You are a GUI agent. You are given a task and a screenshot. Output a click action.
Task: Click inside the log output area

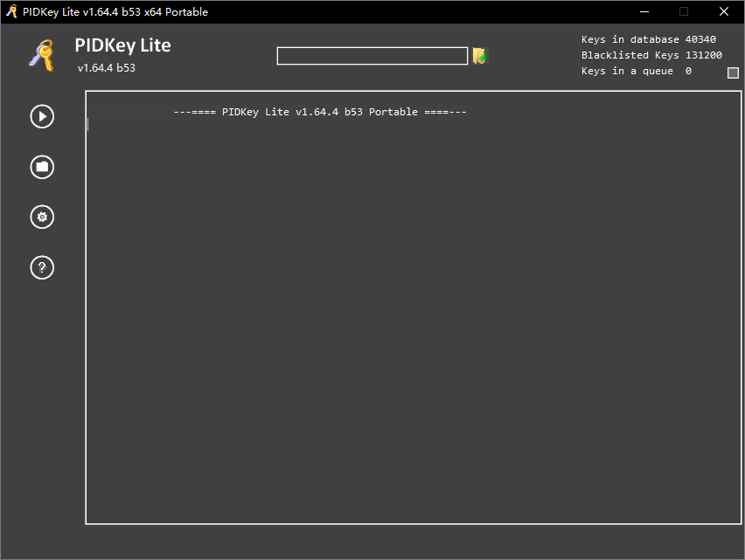(x=411, y=306)
